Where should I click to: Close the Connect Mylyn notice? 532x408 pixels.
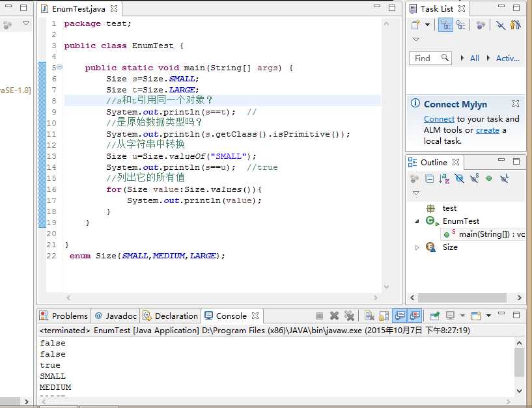pos(515,103)
